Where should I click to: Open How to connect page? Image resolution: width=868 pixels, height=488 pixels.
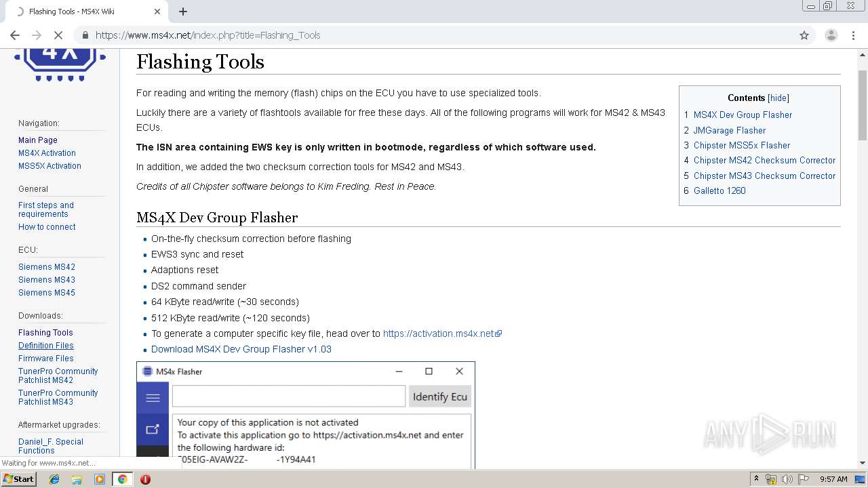pos(47,227)
